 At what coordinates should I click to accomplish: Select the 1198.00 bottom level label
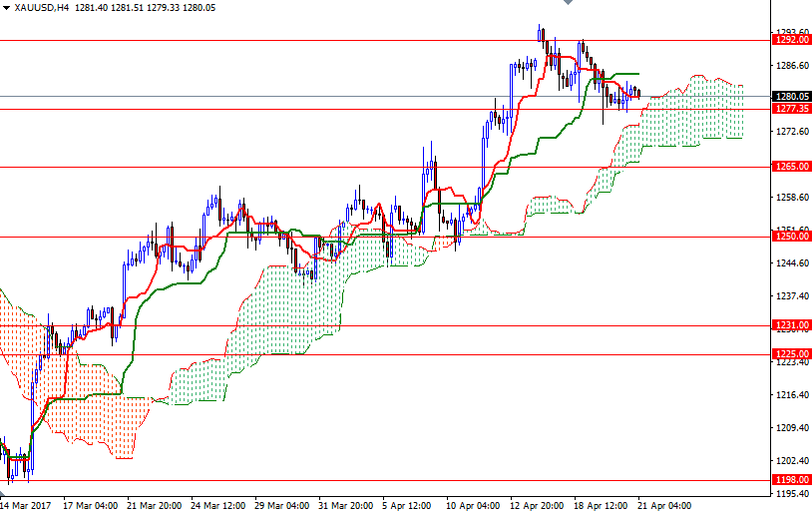click(791, 480)
